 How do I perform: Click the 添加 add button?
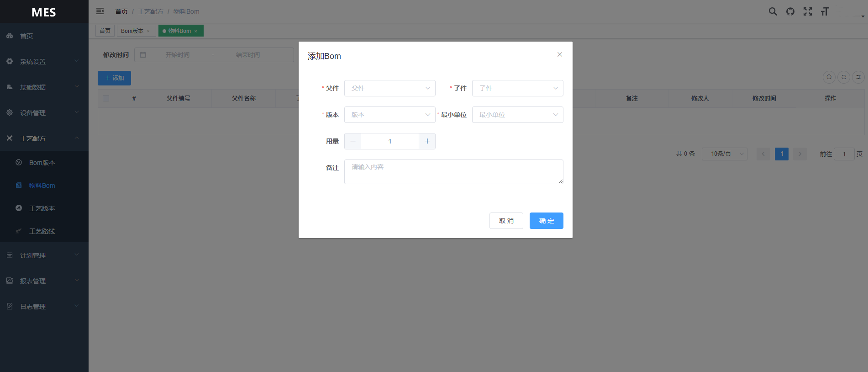pyautogui.click(x=114, y=78)
